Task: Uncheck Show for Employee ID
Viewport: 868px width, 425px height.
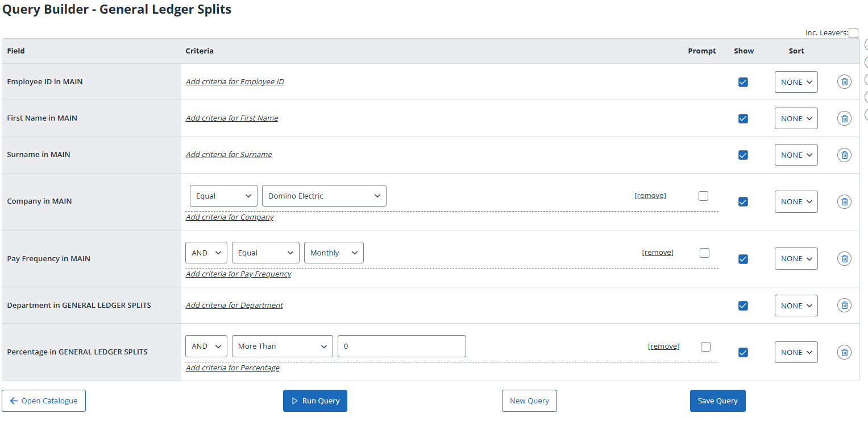Action: [x=743, y=82]
